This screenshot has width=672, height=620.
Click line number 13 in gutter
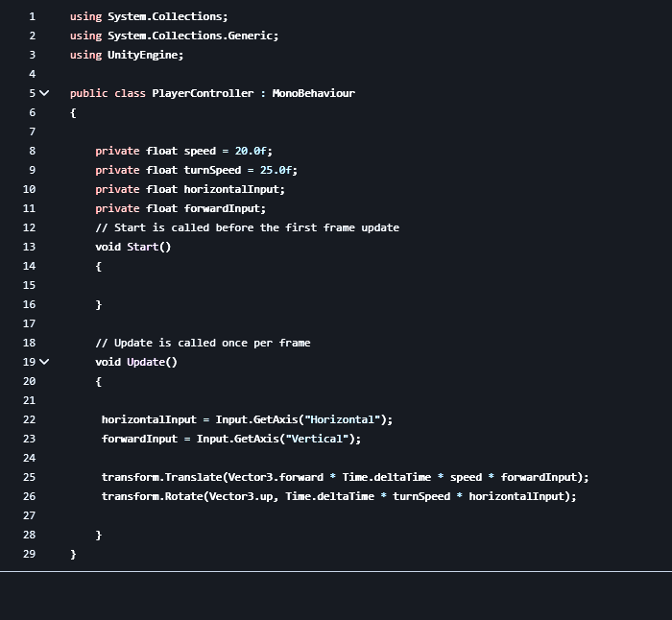tap(29, 247)
